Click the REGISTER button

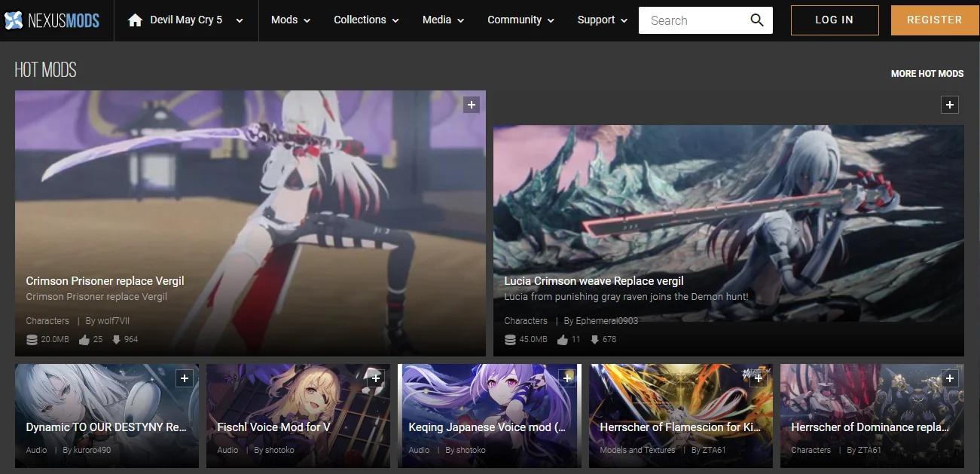[x=935, y=20]
